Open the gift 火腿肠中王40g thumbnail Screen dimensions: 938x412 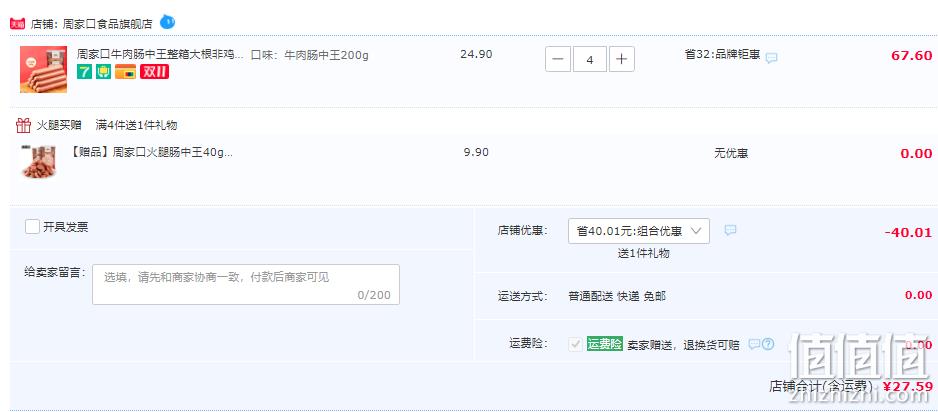pos(39,161)
